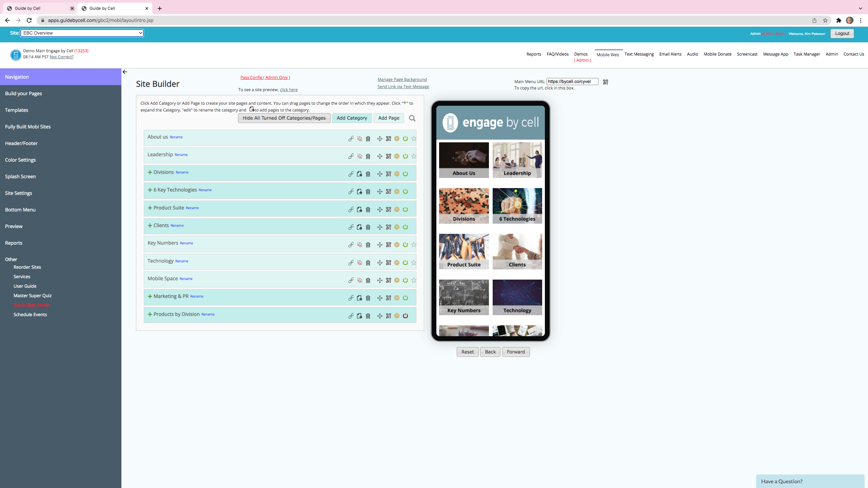The image size is (868, 488).
Task: Open the QR code for the Leadership page
Action: 389,156
